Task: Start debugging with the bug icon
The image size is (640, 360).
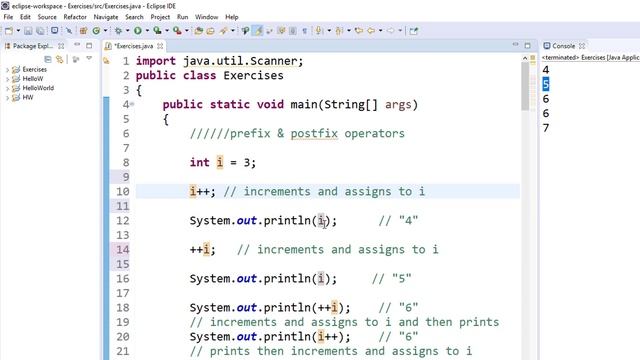Action: [x=118, y=31]
